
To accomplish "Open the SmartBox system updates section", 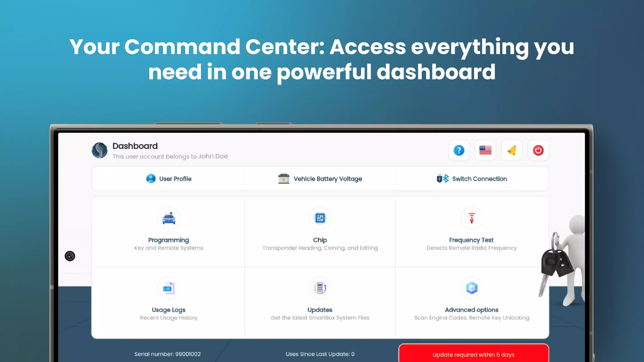I will click(320, 301).
